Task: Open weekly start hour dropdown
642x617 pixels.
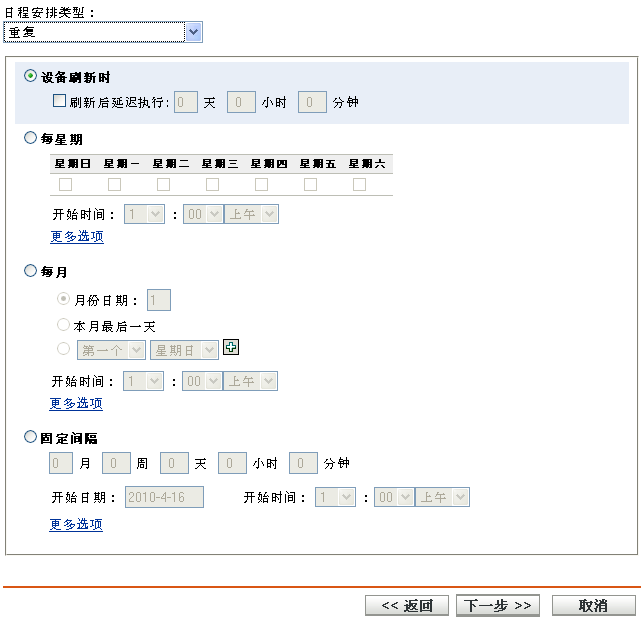Action: [x=145, y=214]
